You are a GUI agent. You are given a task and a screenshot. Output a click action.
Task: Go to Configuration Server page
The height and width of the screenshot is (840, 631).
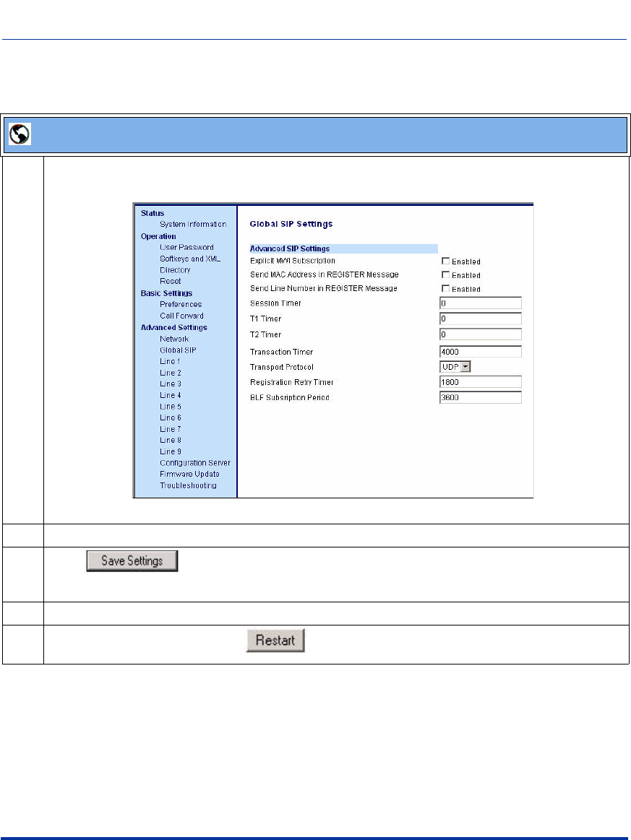(x=195, y=463)
